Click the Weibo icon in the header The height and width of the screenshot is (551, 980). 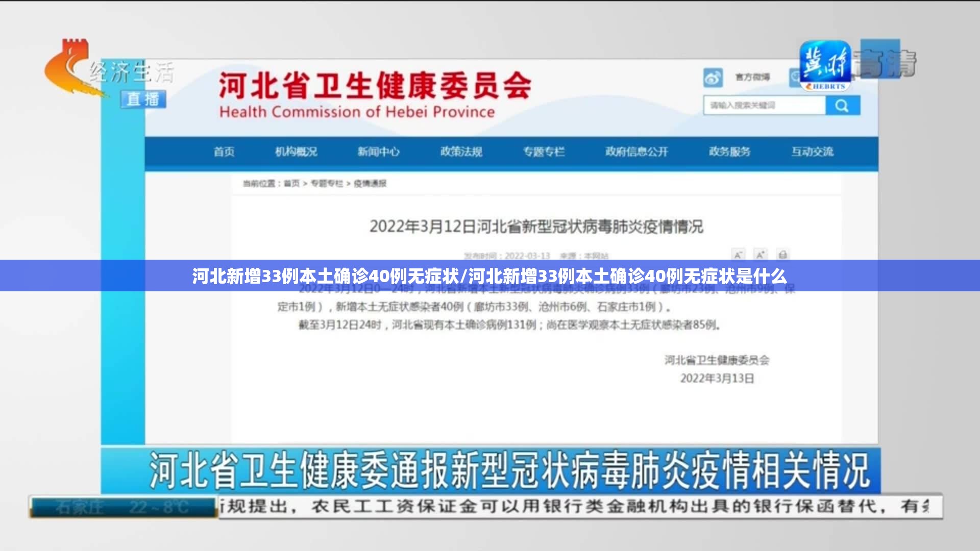click(713, 78)
